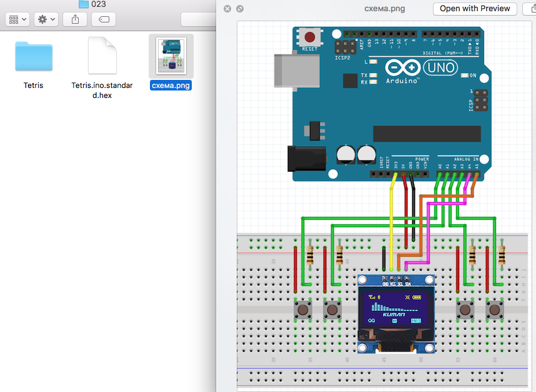This screenshot has height=392, width=536.
Task: Click the Finder search field
Action: 197,19
